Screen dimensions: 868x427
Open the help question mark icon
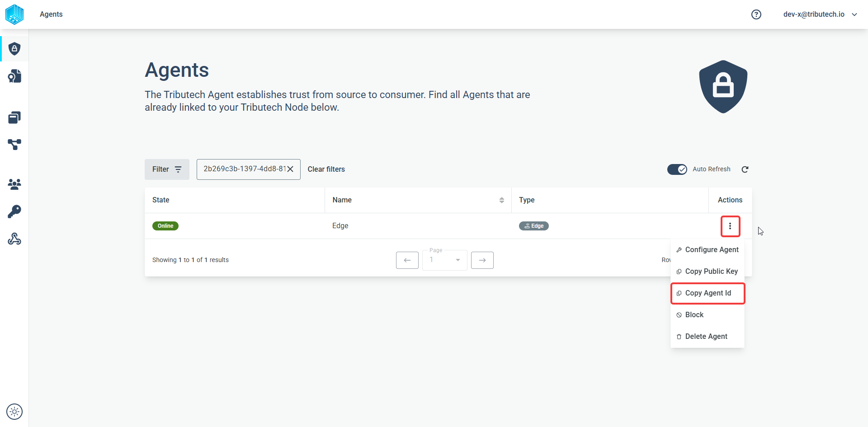[756, 14]
